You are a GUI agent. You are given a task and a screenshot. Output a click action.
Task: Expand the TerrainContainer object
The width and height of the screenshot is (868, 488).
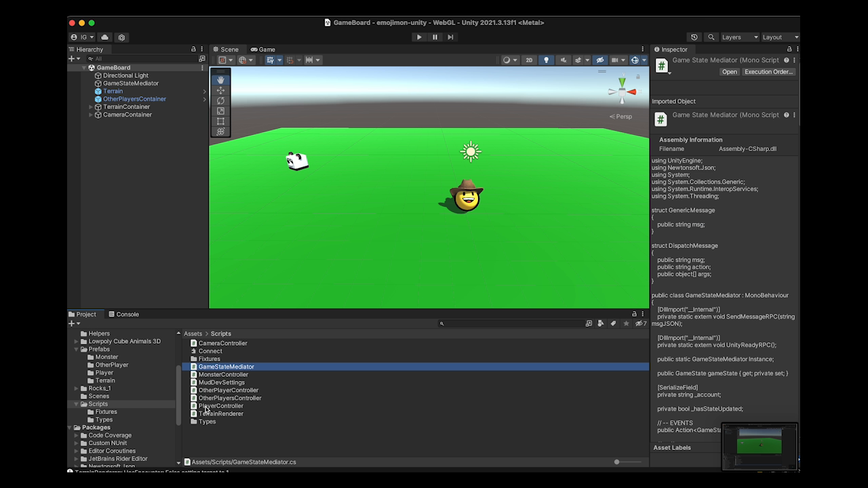tap(92, 107)
